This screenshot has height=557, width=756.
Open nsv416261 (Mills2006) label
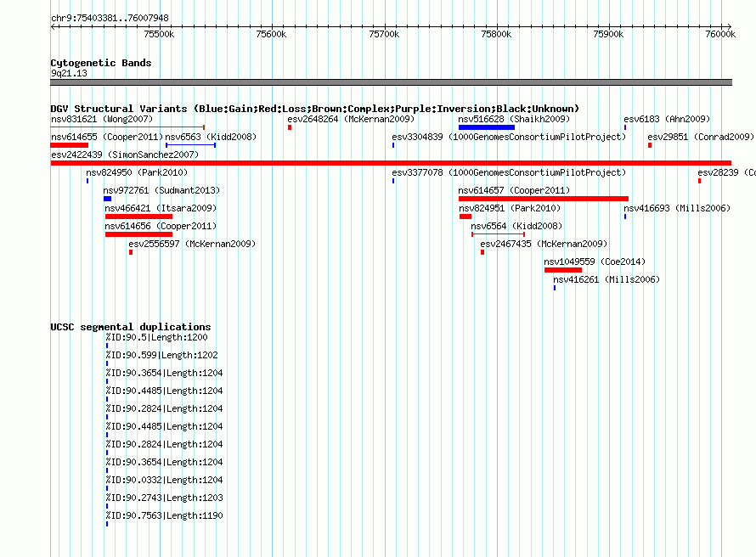(x=606, y=279)
